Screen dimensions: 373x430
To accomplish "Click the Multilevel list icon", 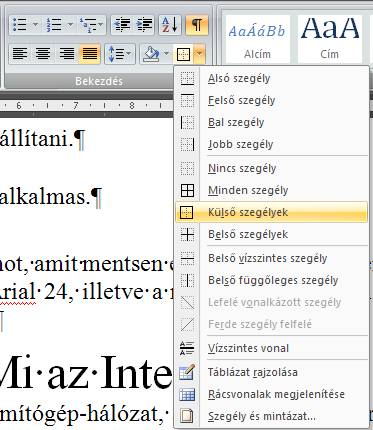I will click(87, 25).
